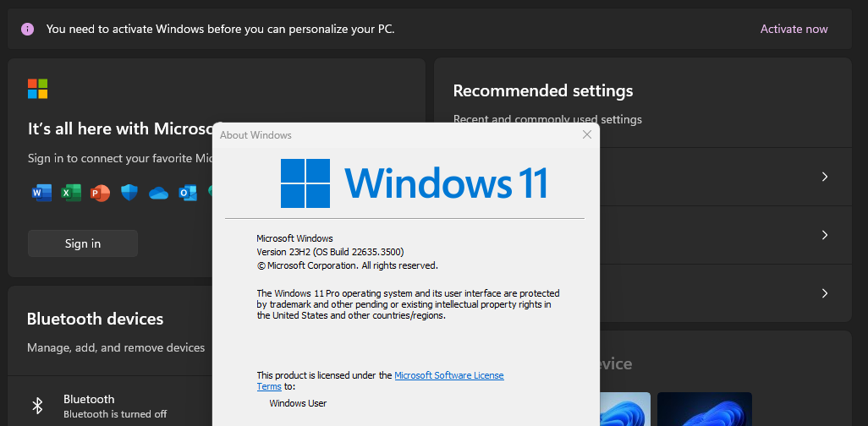
Task: Click the activation warning message text
Action: point(220,30)
